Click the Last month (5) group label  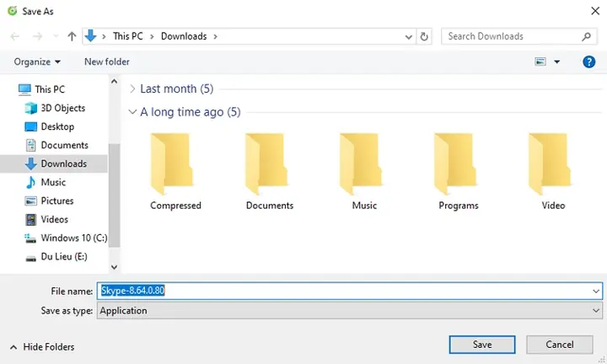tap(176, 89)
